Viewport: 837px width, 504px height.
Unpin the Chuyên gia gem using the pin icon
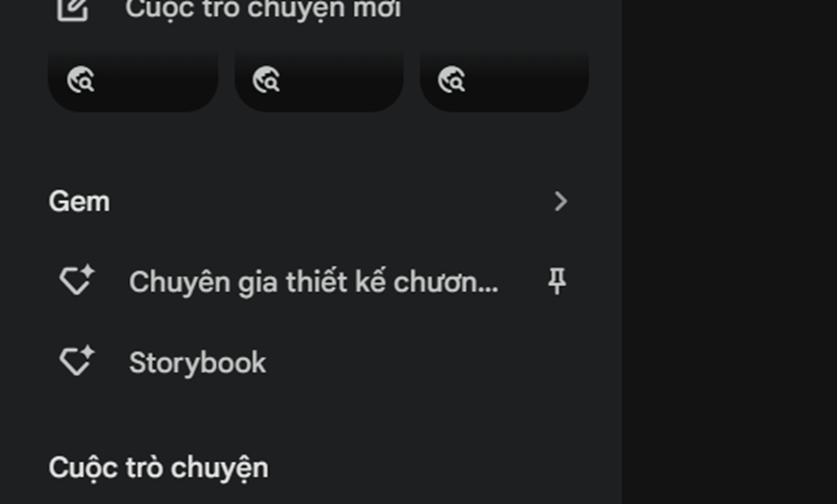coord(557,281)
